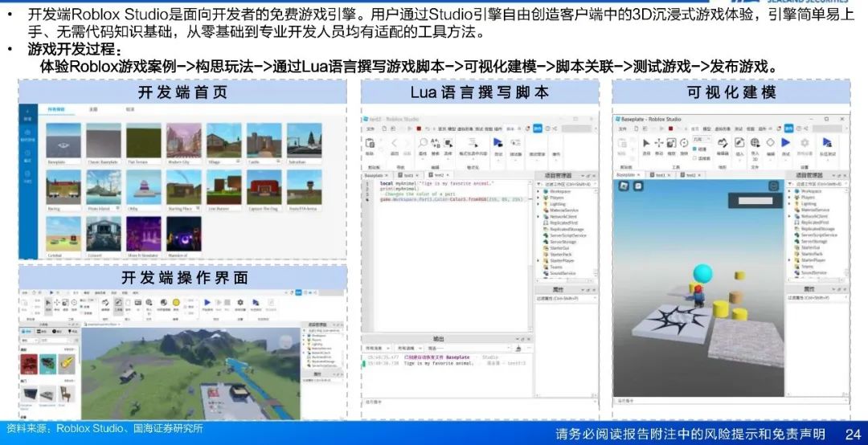
Task: Expand Workspace in the Baseplate window explorer
Action: pyautogui.click(x=789, y=191)
